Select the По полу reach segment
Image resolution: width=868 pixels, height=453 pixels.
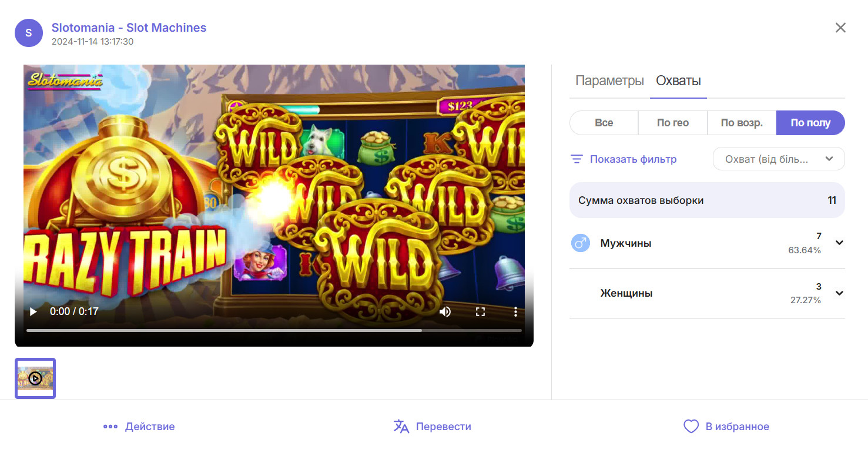[x=810, y=123]
